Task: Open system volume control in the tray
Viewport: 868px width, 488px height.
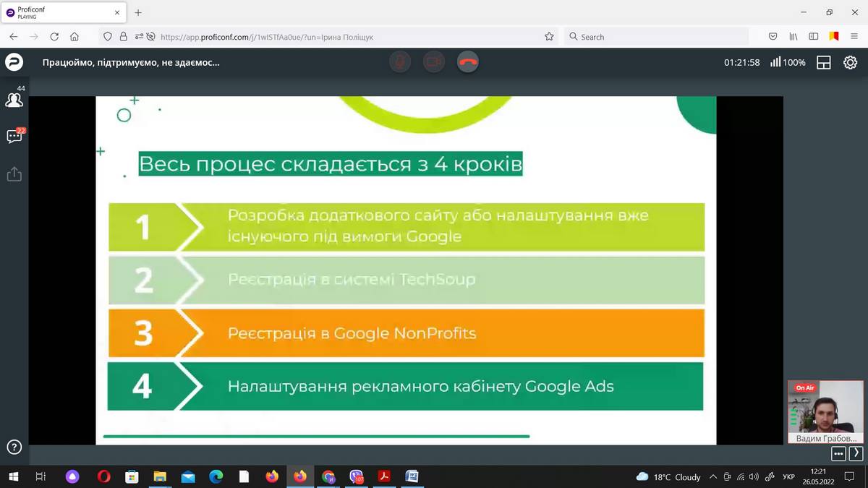Action: pos(754,477)
